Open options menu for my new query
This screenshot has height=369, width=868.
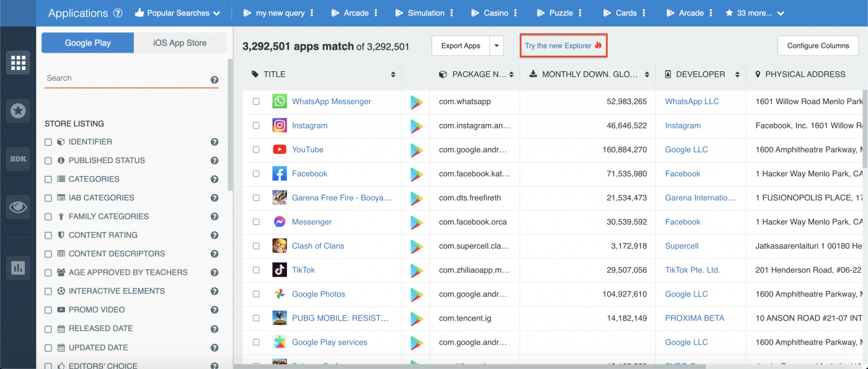(x=312, y=13)
